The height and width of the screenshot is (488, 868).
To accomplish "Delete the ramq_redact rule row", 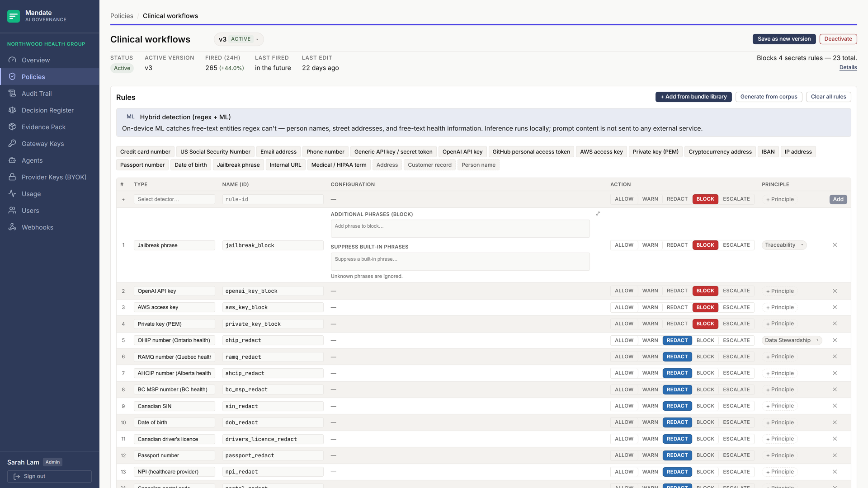I will coord(835,357).
